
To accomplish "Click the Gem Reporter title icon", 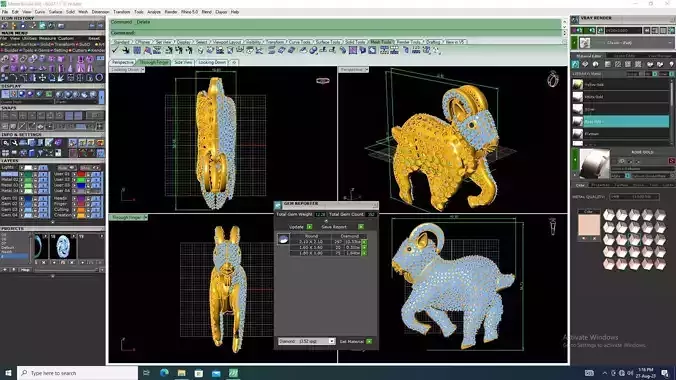I will point(278,204).
